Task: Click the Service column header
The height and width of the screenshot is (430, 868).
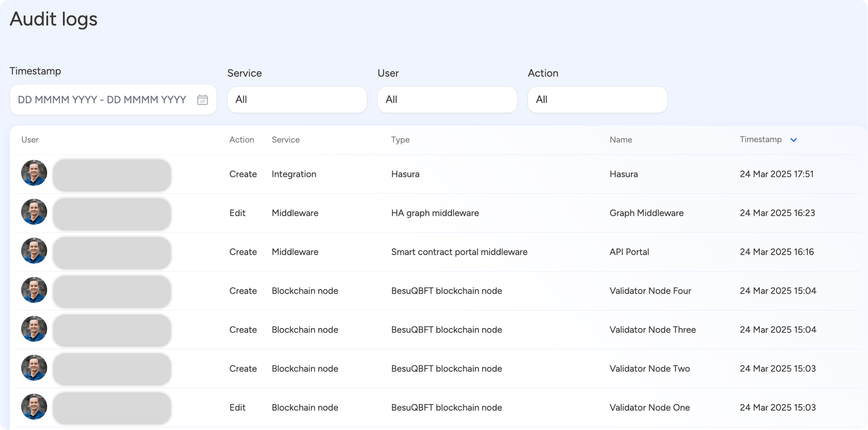Action: 285,140
